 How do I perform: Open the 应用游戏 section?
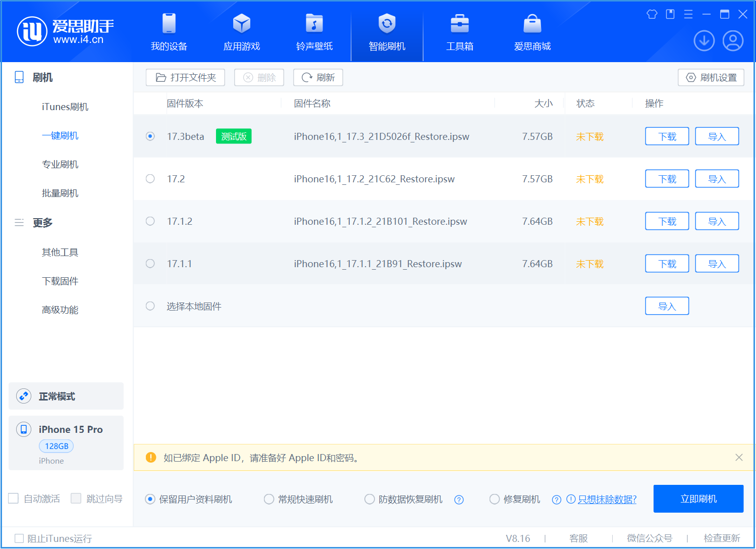241,32
